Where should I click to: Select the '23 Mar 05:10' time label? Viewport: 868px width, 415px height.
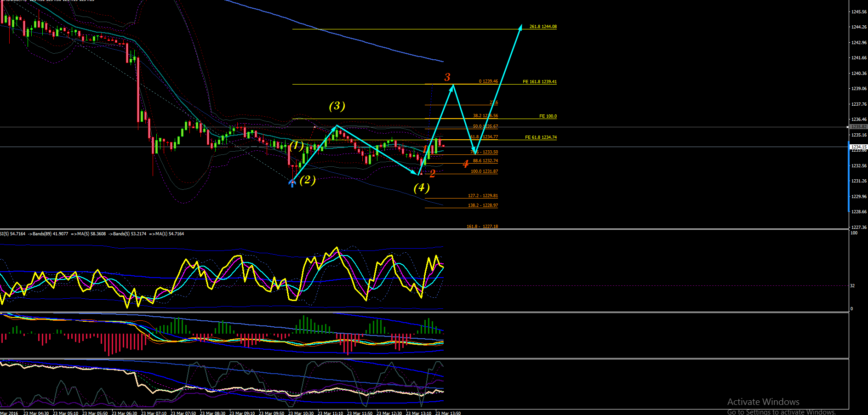(65, 413)
